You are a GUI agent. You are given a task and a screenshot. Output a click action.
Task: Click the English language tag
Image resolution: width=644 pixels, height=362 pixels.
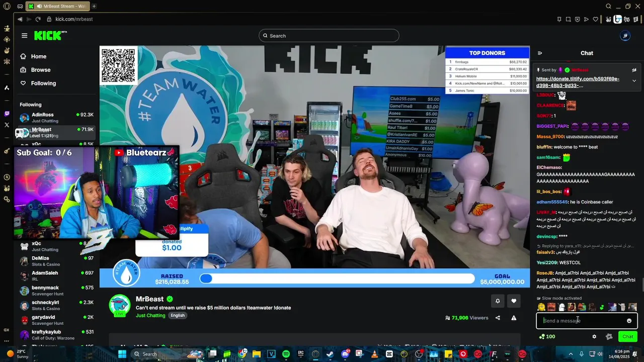pos(178,315)
